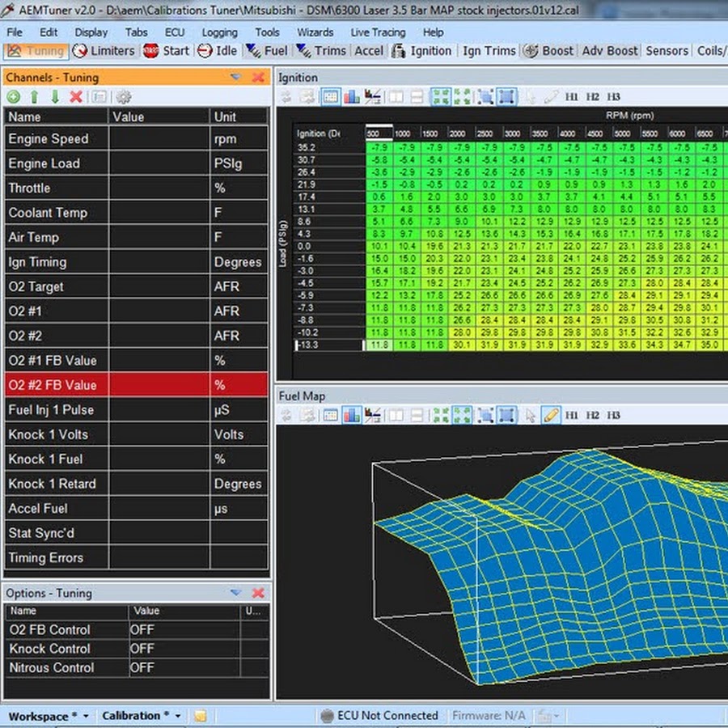Screen dimensions: 728x728
Task: Select bar graph view in the Ignition toolbar
Action: tap(352, 96)
